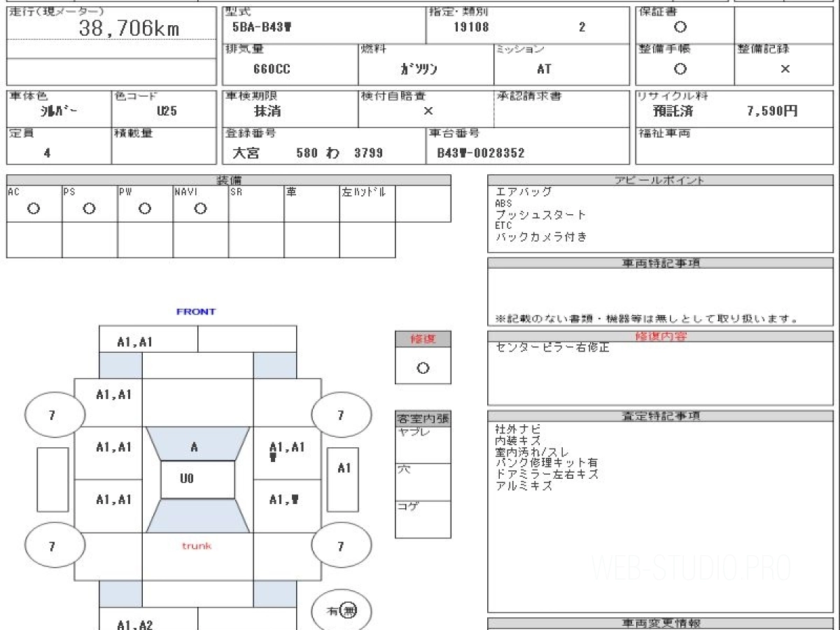Select the 社外ナビ assessment note

pos(517,429)
